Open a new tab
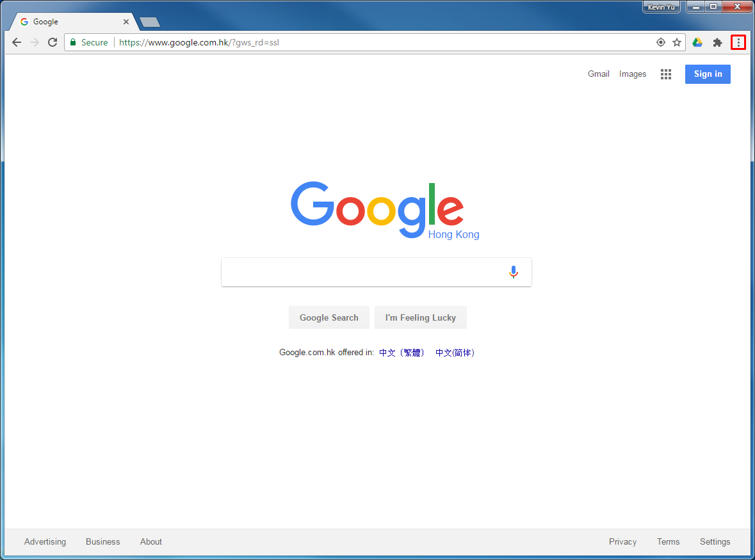Viewport: 755px width, 560px height. 150,22
